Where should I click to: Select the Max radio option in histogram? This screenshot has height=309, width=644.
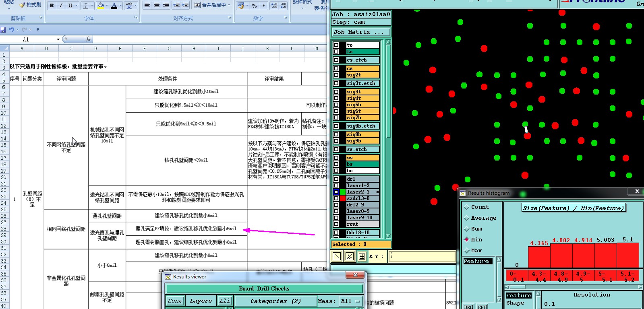click(x=467, y=251)
